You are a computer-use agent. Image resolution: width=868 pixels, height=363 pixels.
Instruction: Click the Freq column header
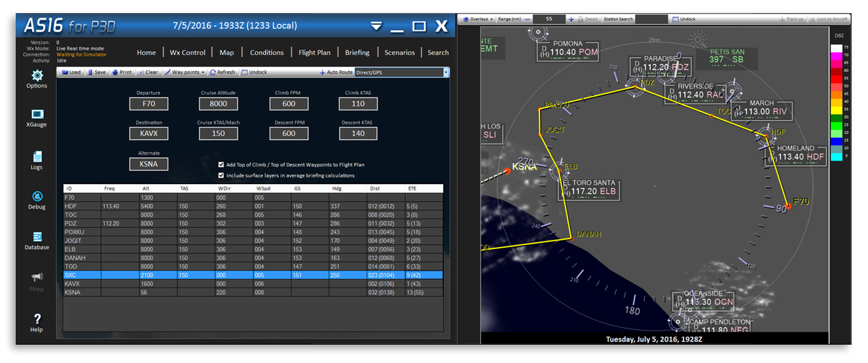[120, 189]
